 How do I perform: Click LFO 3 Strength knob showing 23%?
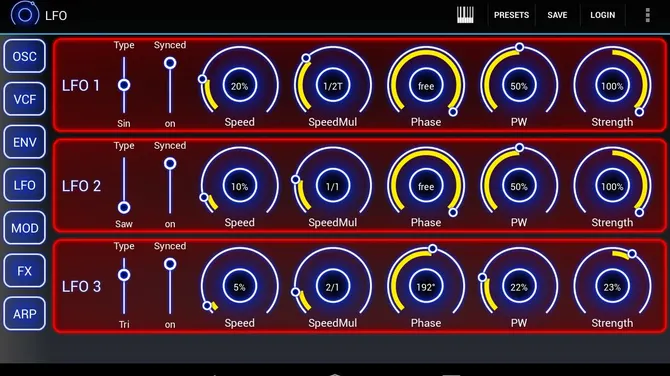[612, 287]
